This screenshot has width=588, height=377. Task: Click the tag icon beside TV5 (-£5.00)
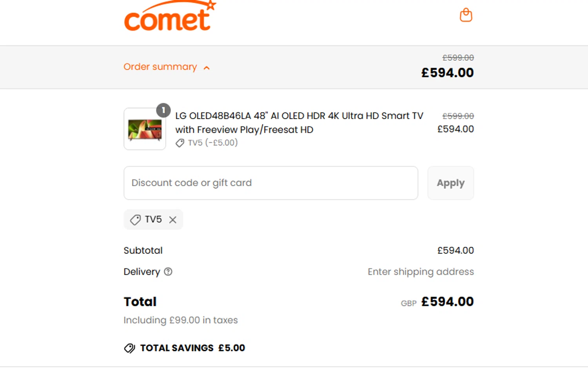click(180, 143)
